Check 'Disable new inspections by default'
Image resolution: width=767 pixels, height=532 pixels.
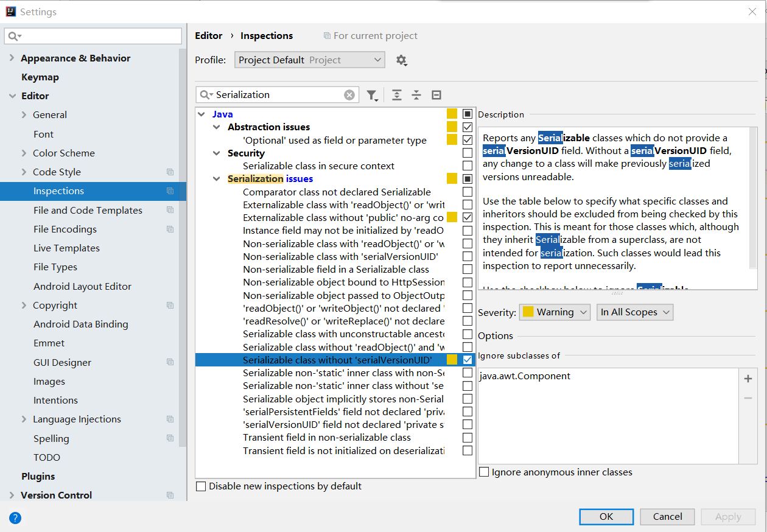201,486
